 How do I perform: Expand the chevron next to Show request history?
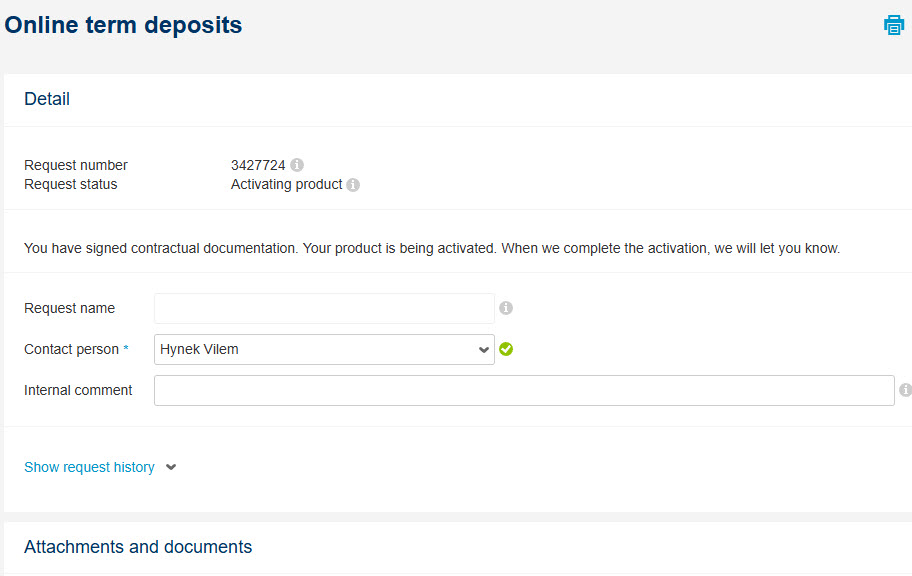[170, 467]
